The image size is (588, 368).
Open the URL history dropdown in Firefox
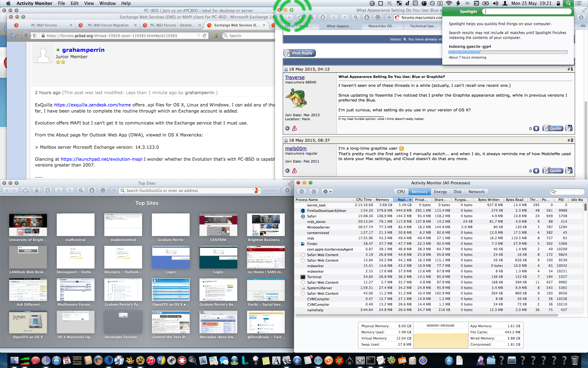pos(199,36)
